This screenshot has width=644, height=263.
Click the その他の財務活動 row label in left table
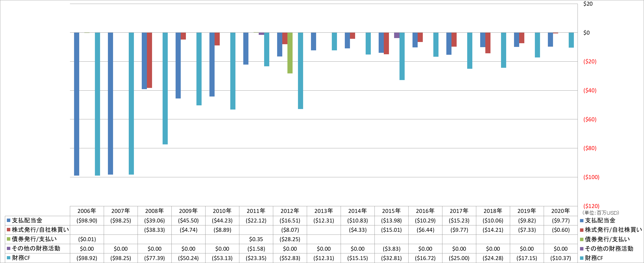(36, 249)
